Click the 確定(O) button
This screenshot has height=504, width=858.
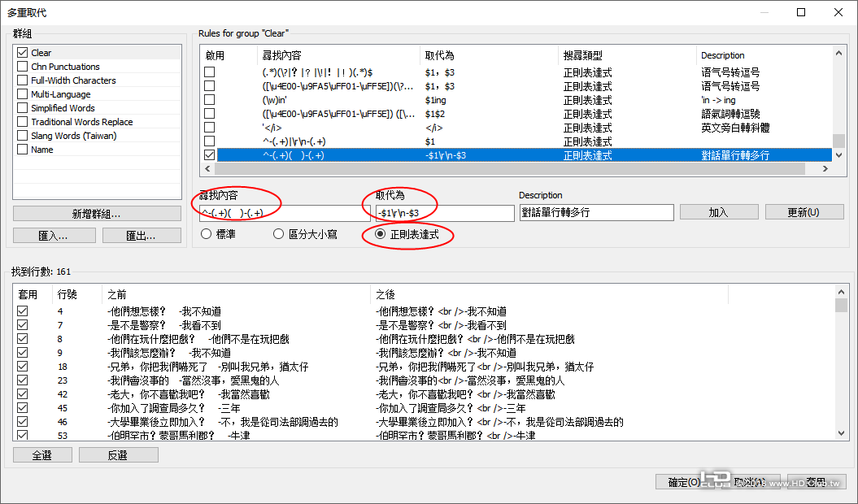tap(683, 481)
